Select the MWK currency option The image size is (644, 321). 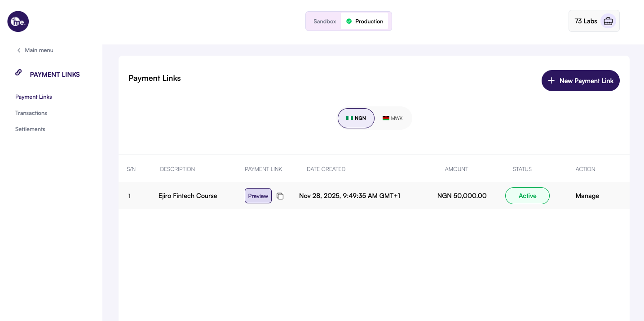392,118
